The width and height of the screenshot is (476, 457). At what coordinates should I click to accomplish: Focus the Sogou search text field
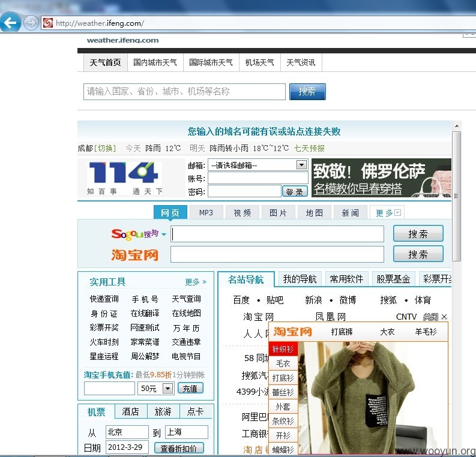(277, 234)
